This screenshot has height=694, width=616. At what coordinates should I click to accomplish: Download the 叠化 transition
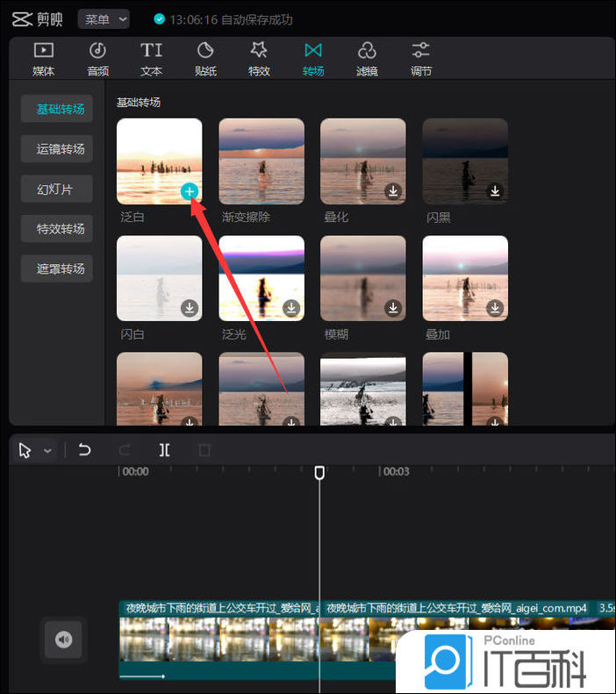pos(393,190)
